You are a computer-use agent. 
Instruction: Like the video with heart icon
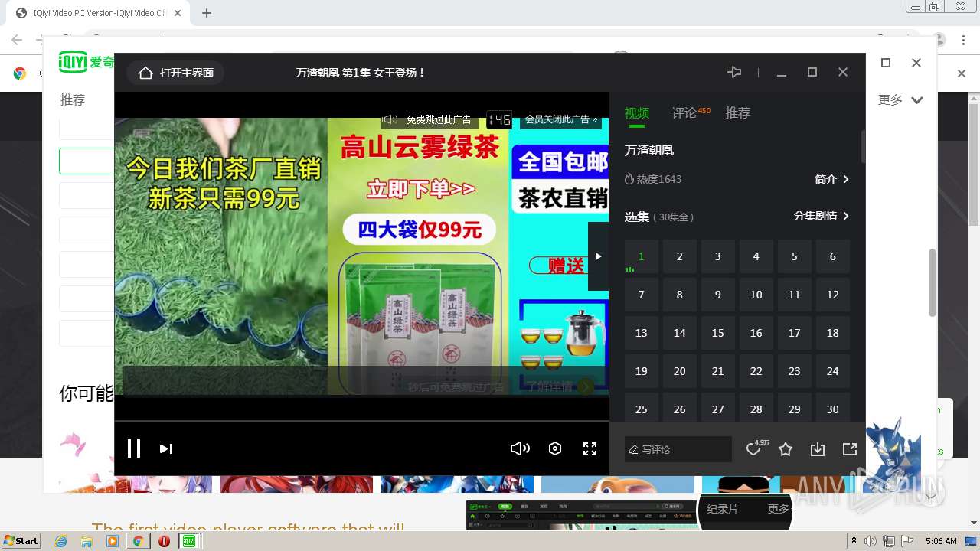[753, 449]
